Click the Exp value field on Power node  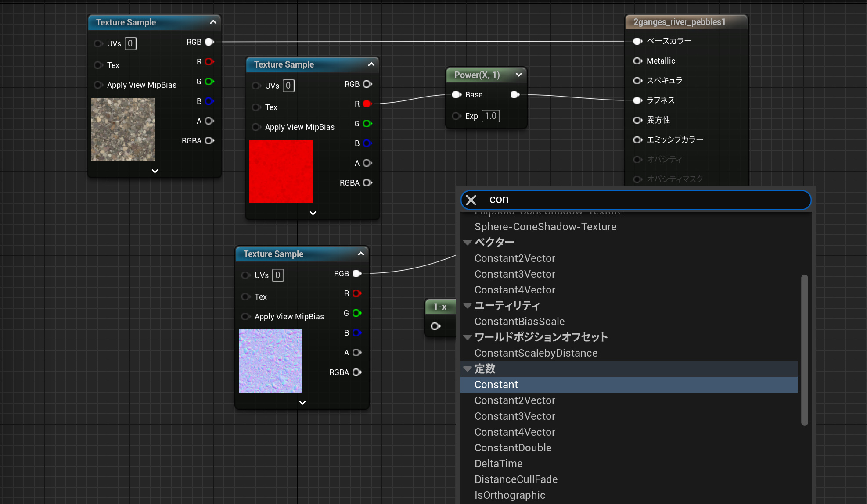pos(491,116)
